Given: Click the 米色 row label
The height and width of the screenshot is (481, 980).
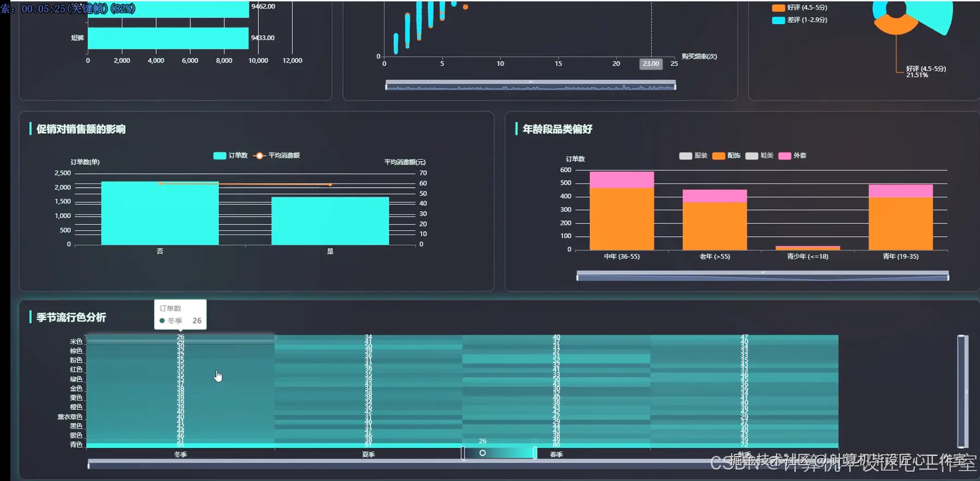Looking at the screenshot, I should click(x=76, y=342).
